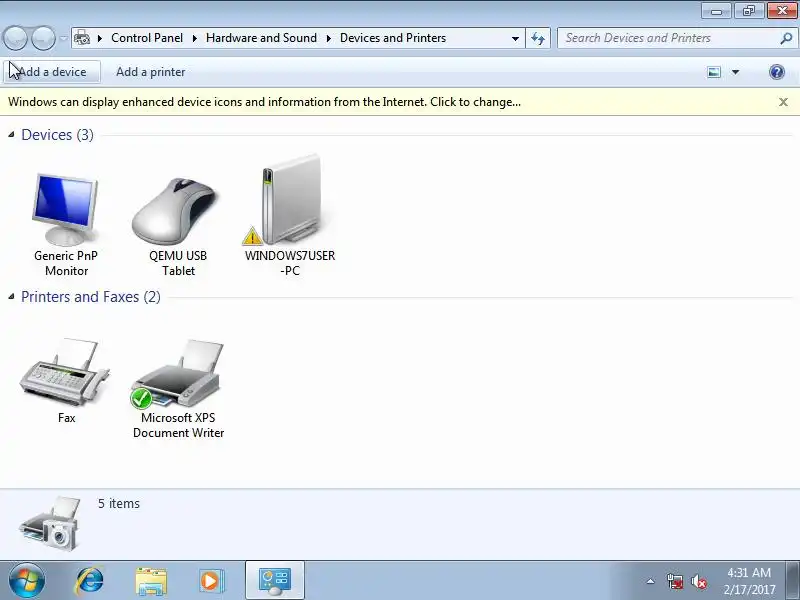The width and height of the screenshot is (800, 600).
Task: Click the network status tray icon
Action: point(675,581)
